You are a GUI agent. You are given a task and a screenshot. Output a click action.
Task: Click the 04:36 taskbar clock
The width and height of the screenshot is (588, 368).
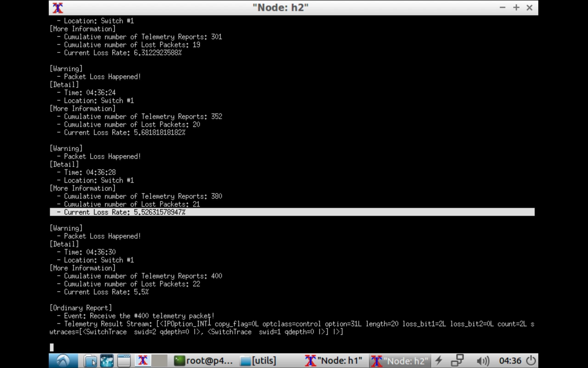[510, 361]
